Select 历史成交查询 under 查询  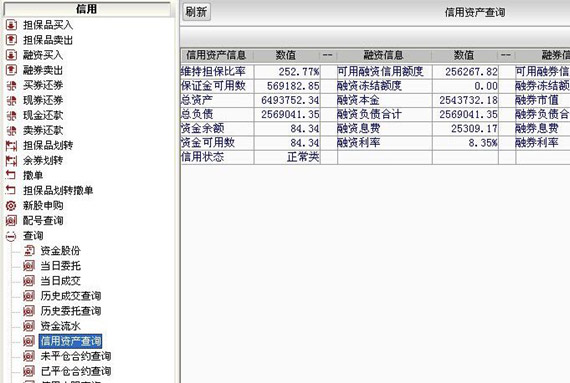pos(71,296)
